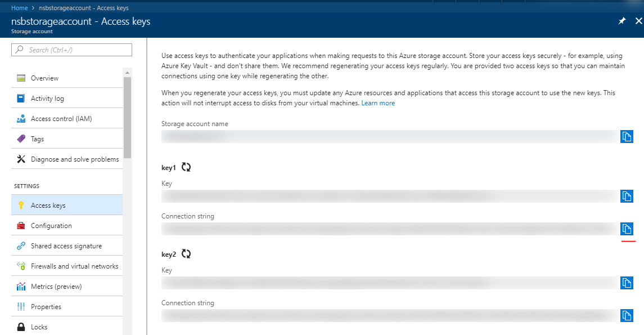The image size is (644, 335).
Task: Click the Metrics chart icon
Action: [x=21, y=287]
